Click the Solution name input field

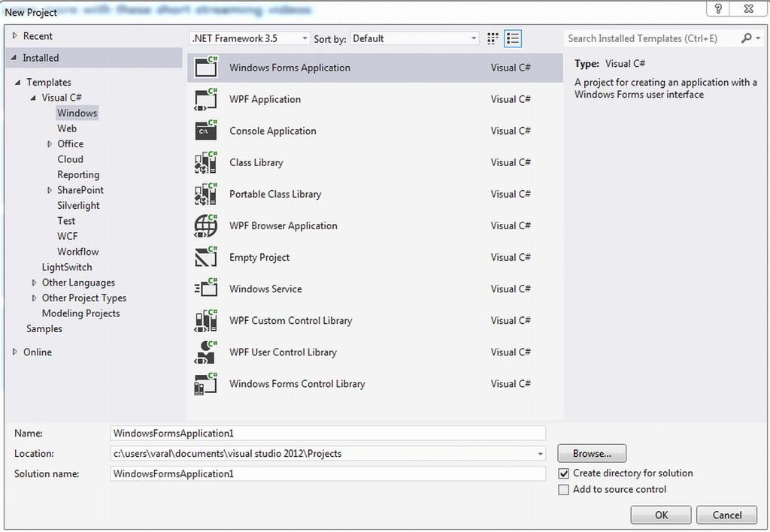coord(328,474)
